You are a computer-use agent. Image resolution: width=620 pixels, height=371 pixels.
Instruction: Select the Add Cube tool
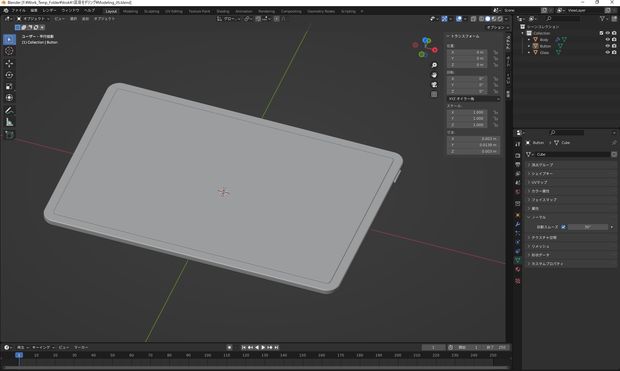tap(9, 135)
